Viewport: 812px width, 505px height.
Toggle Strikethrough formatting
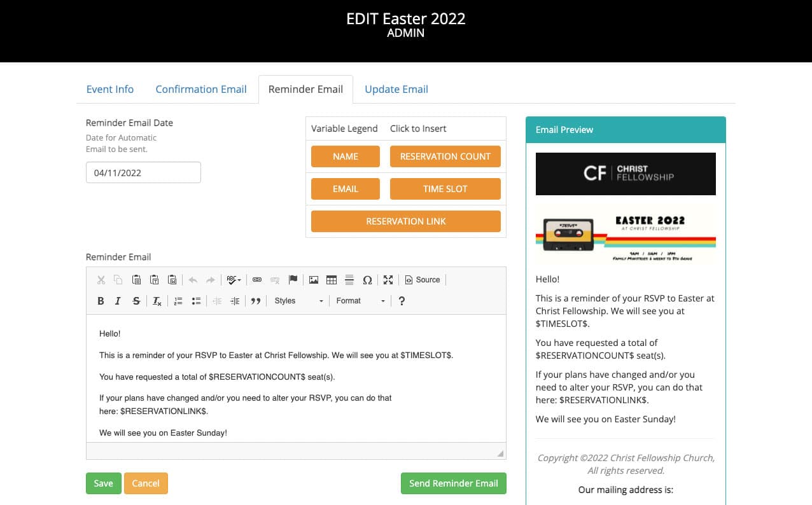tap(136, 301)
